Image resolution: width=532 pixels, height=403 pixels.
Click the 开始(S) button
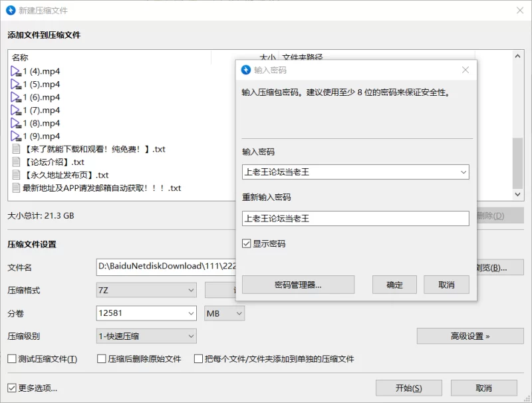pos(409,388)
